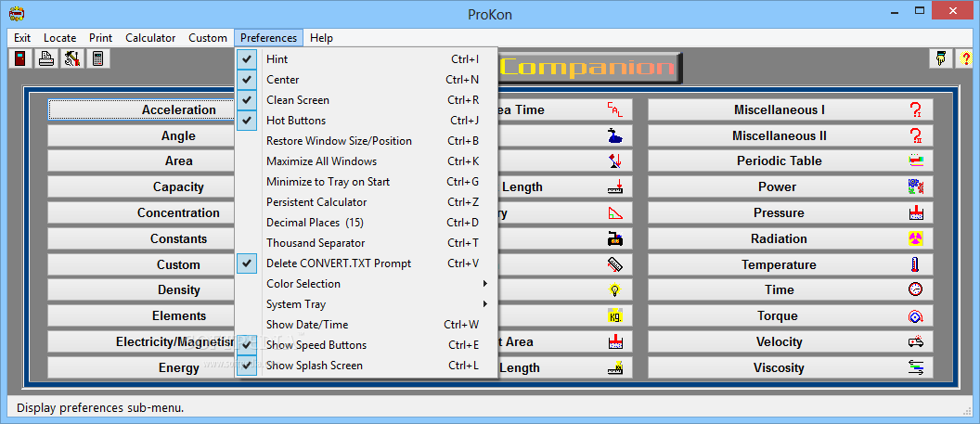The image size is (980, 424).
Task: Click the Pressure button
Action: click(790, 213)
